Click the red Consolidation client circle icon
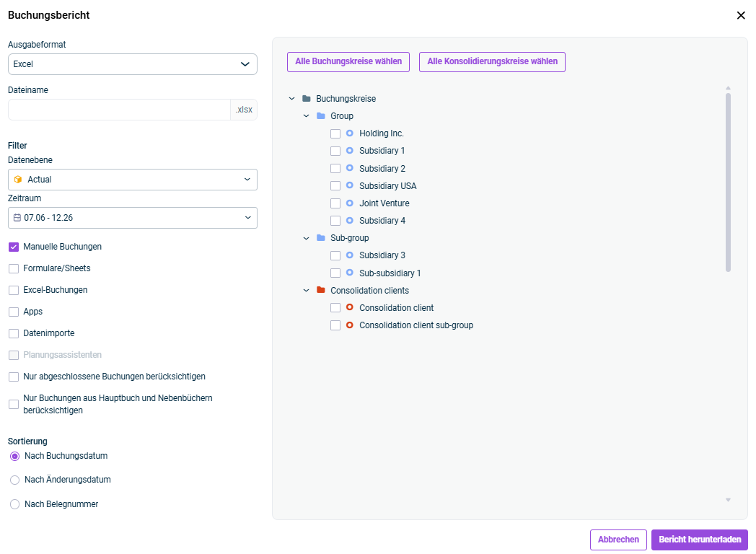Viewport: 756px width, 554px height. (x=350, y=308)
